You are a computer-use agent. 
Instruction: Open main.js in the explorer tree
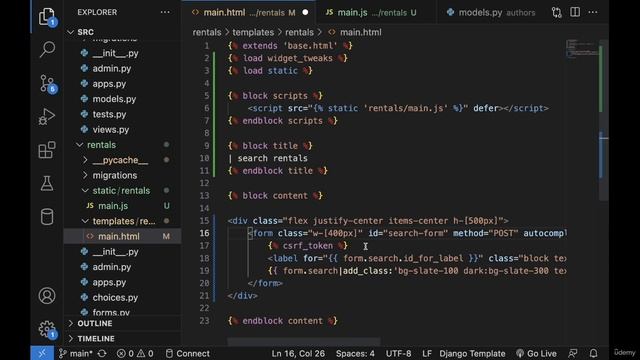pyautogui.click(x=122, y=206)
